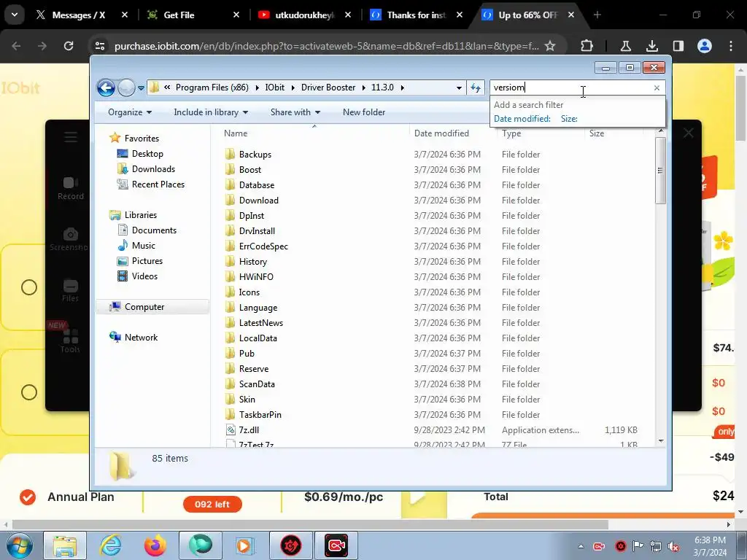Open a new browser tab
The height and width of the screenshot is (560, 747).
coord(597,15)
